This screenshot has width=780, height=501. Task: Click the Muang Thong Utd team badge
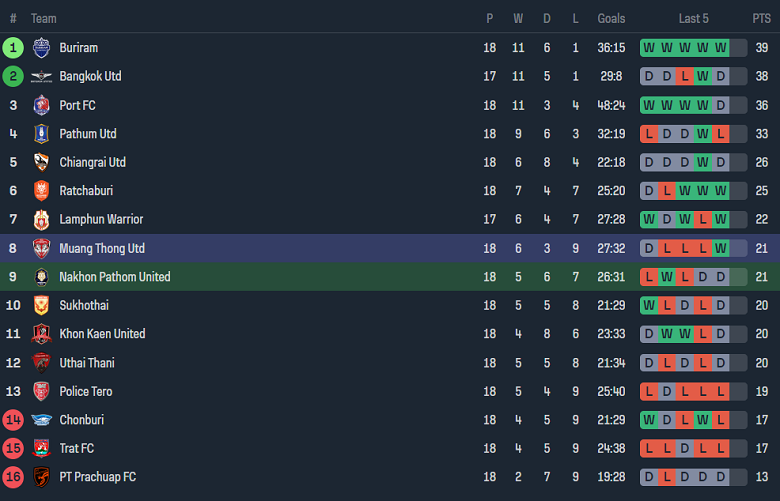41,248
